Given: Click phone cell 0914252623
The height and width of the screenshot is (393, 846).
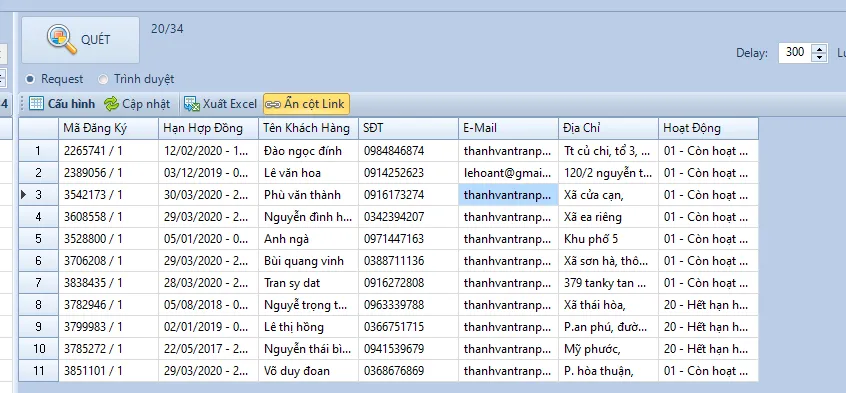Looking at the screenshot, I should coord(408,173).
